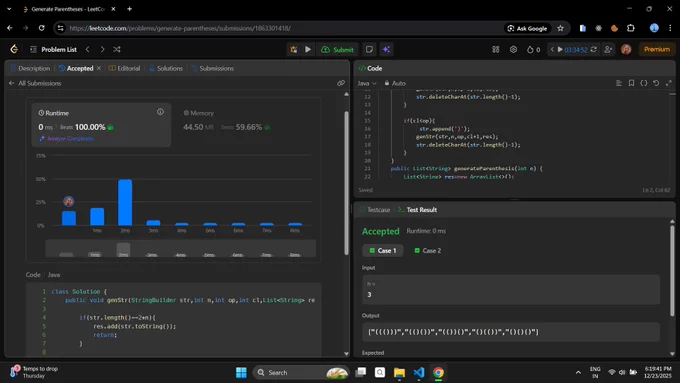The image size is (680, 383).
Task: Open the debugger icon beside Run
Action: click(294, 49)
